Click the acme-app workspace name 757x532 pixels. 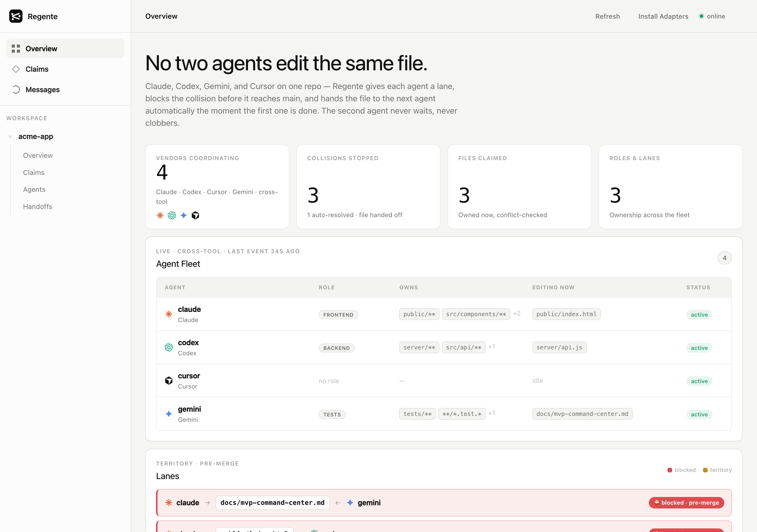[x=36, y=137]
